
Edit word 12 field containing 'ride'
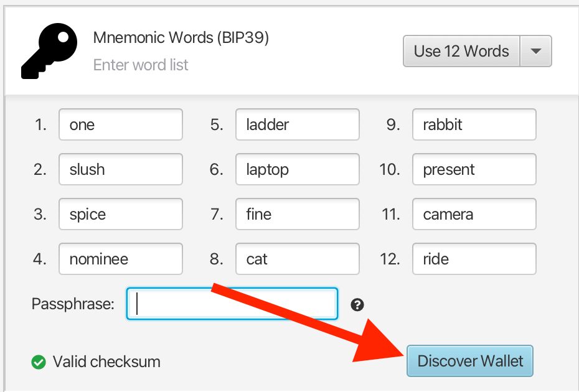(x=474, y=259)
